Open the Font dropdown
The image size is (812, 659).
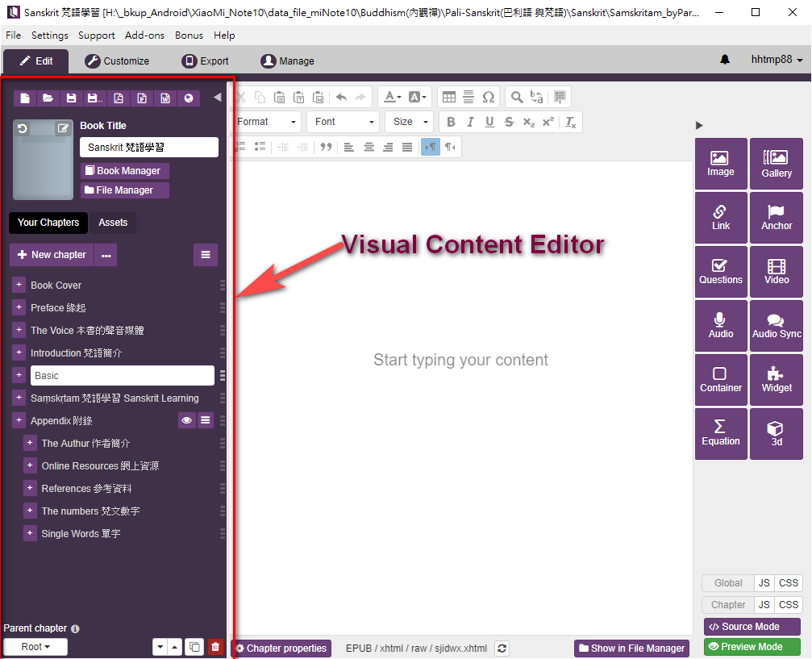point(344,122)
